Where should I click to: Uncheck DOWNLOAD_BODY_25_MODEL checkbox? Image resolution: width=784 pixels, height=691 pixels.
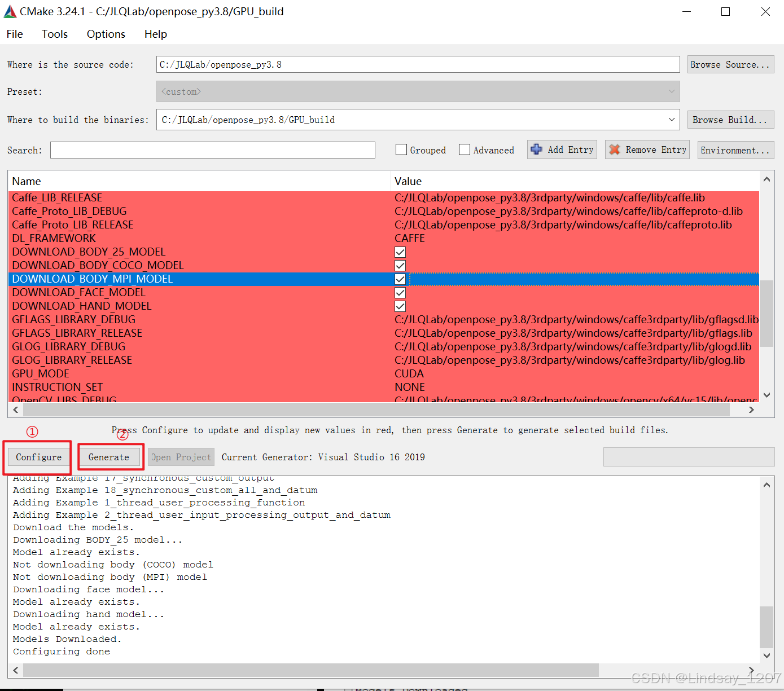400,252
